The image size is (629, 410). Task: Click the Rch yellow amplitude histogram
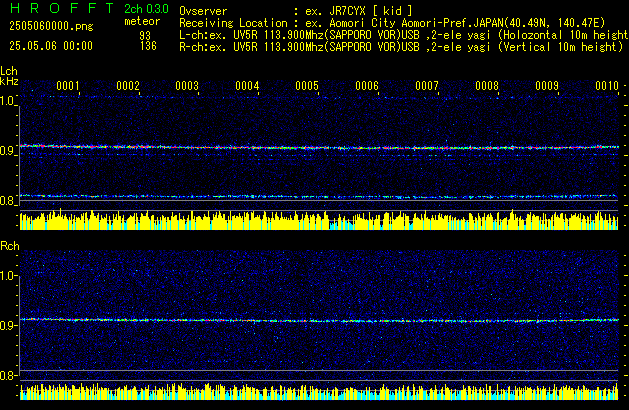319,392
